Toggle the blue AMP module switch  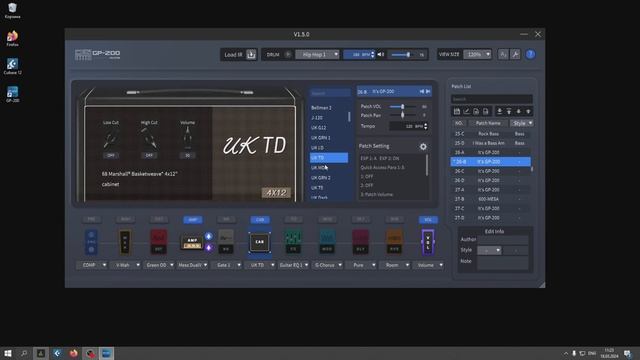(193, 220)
